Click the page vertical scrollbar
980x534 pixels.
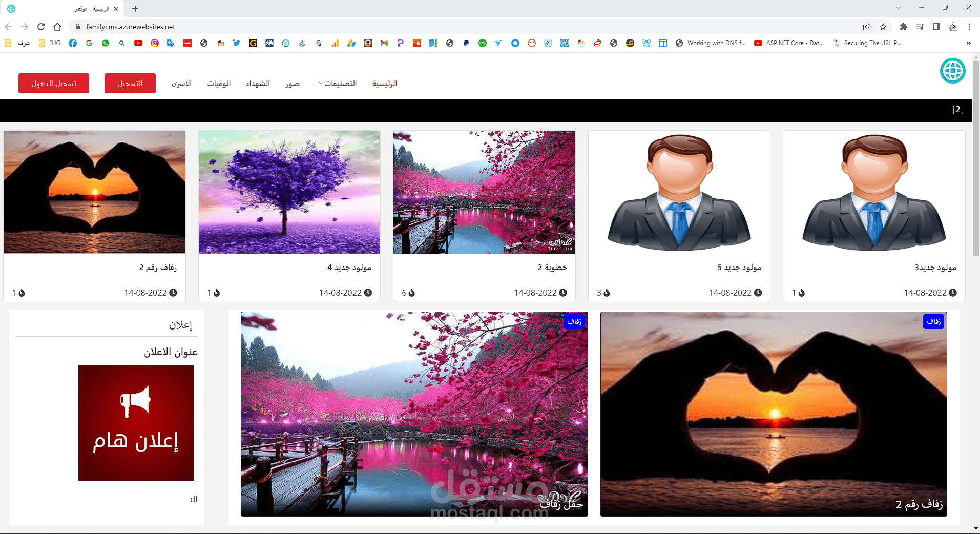pyautogui.click(x=976, y=159)
